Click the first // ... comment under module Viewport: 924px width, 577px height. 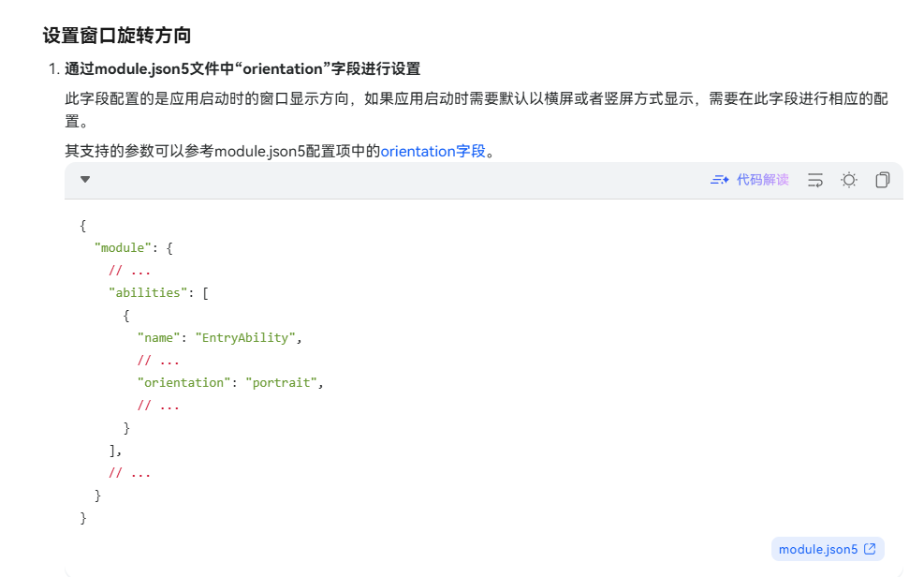(x=129, y=270)
